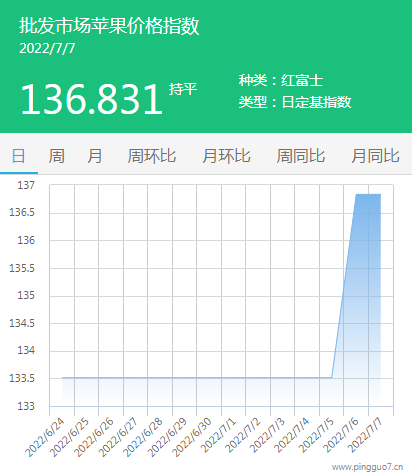Open the 周同比 tab

(x=301, y=156)
